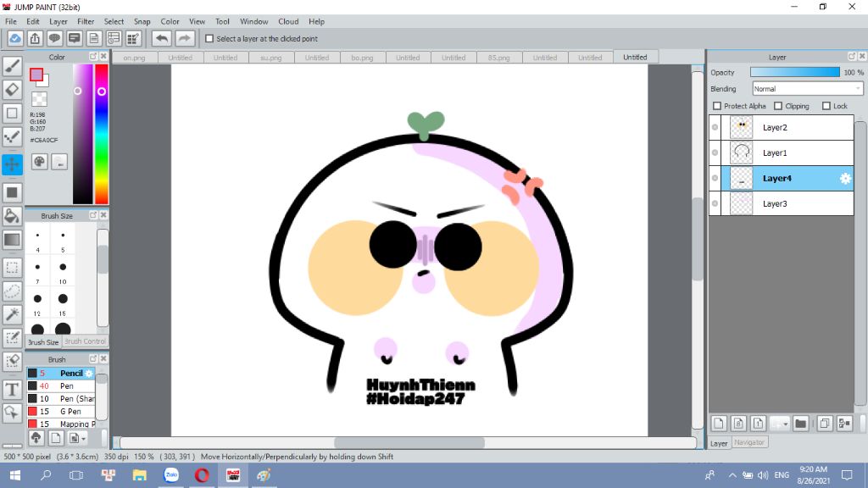This screenshot has height=488, width=868.
Task: Open File Explorer from the taskbar
Action: pos(140,474)
